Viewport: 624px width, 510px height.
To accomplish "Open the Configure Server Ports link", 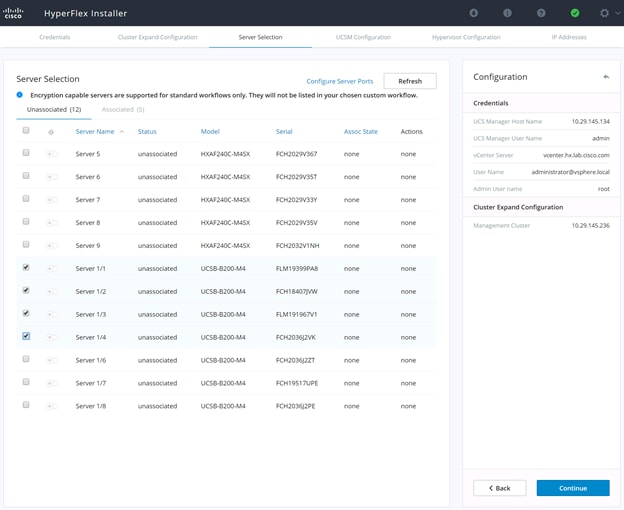I will click(x=340, y=81).
